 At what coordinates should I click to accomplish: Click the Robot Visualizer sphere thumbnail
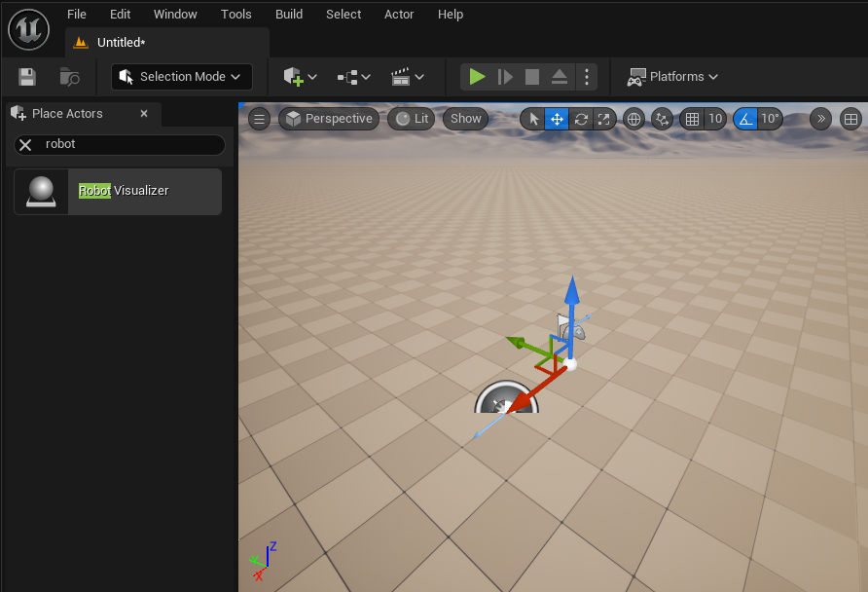(41, 192)
